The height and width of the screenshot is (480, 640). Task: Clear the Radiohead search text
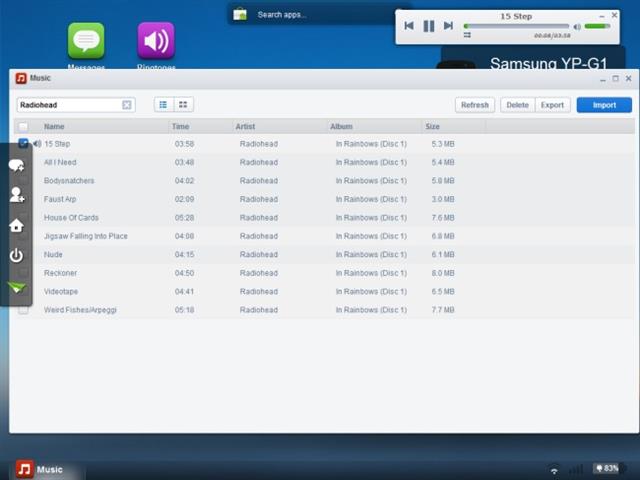(127, 105)
